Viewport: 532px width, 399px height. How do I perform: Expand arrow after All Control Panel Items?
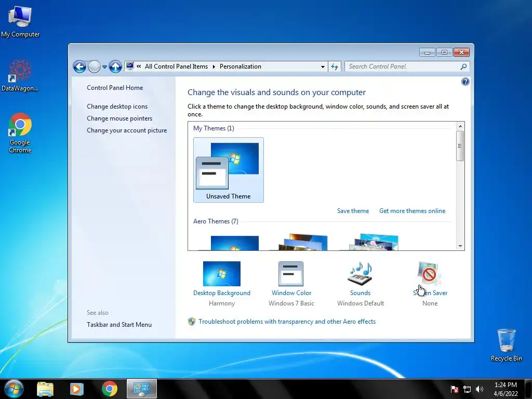pos(214,66)
